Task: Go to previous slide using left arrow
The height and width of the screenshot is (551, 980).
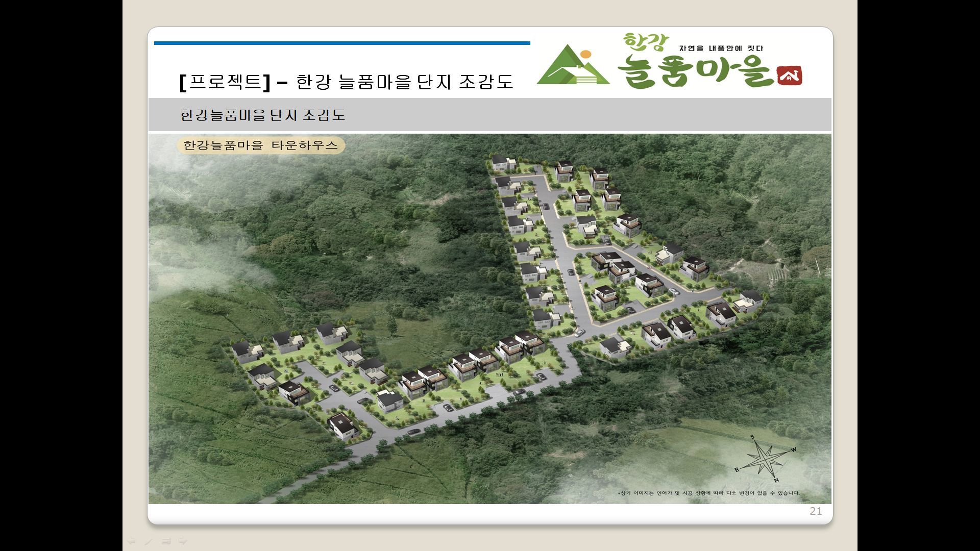Action: 131,541
